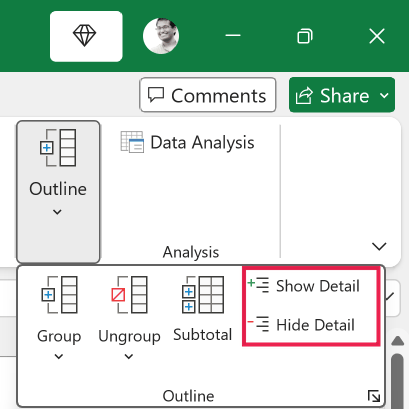Expand the Ungroup options arrow
The width and height of the screenshot is (409, 409).
(x=129, y=356)
